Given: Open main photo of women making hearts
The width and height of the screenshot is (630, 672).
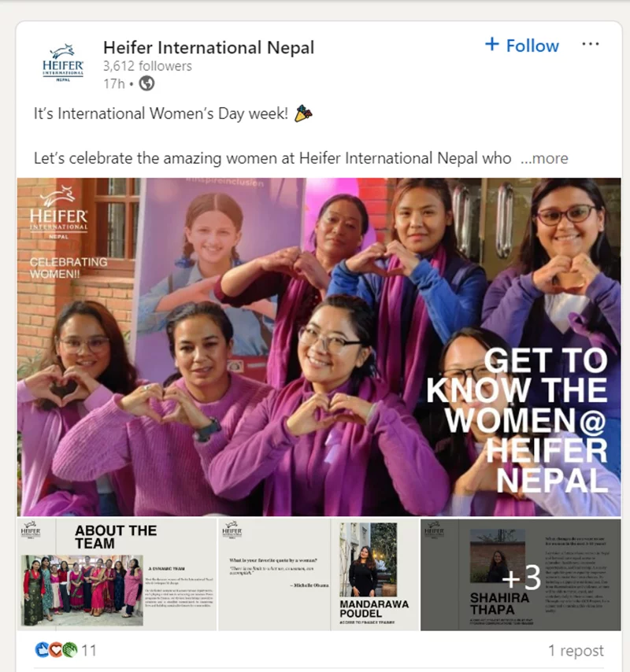Looking at the screenshot, I should tap(319, 347).
